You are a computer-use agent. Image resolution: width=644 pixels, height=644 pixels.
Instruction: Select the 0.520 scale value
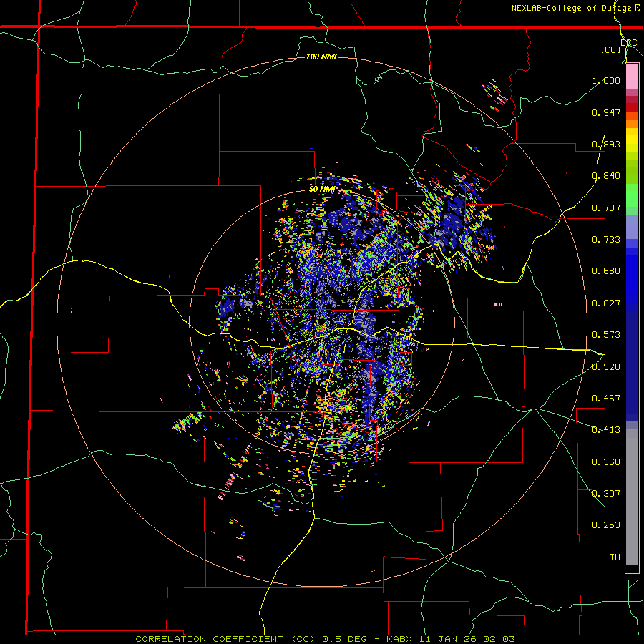606,367
